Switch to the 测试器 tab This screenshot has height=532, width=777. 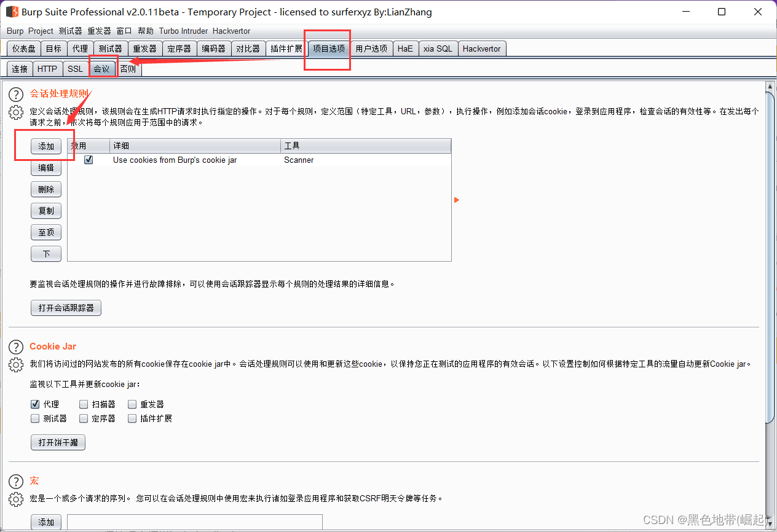[x=110, y=49]
